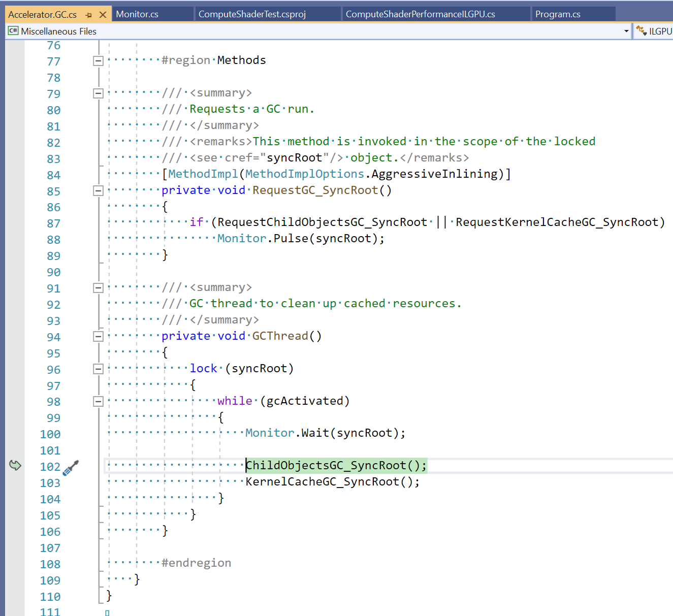Click the green navigation arrow glyph beside line 102
This screenshot has width=673, height=616.
15,465
